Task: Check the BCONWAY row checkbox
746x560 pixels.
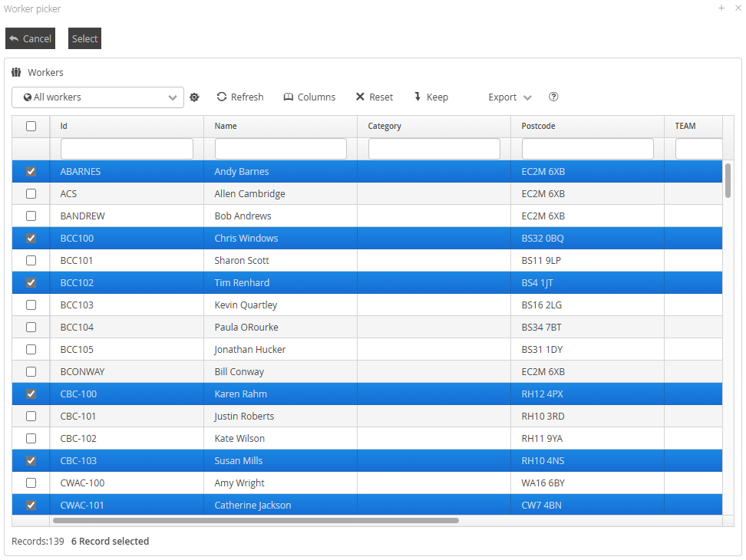Action: (x=31, y=372)
